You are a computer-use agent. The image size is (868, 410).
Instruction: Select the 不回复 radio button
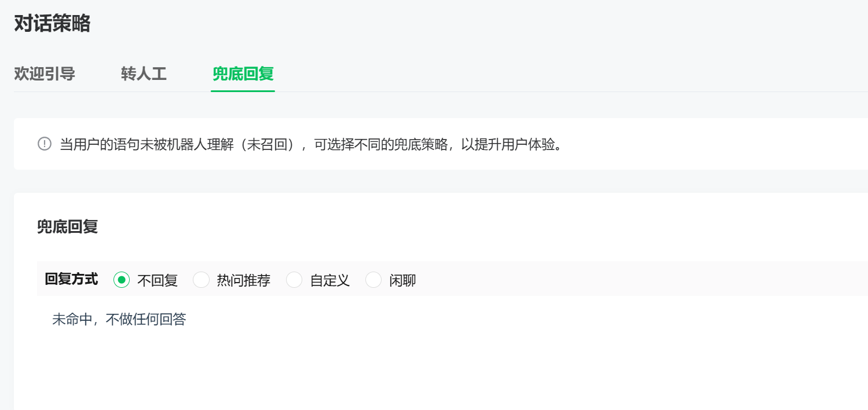[122, 280]
